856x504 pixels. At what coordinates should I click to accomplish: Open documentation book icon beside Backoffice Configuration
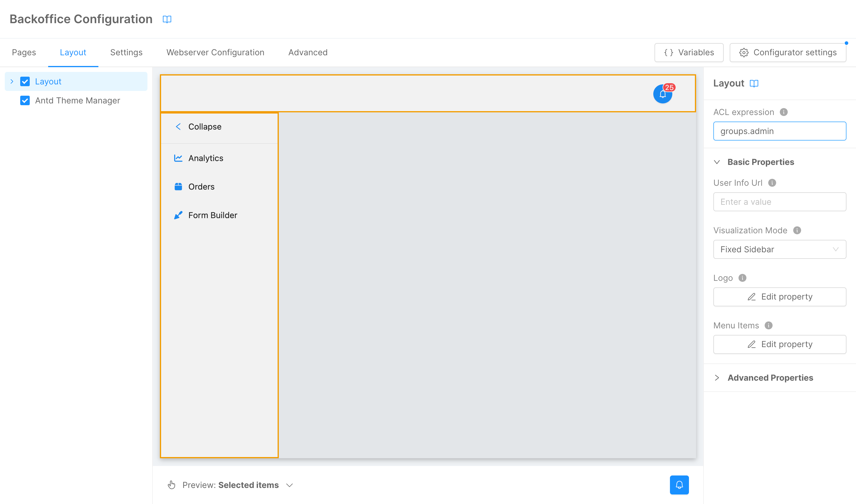[167, 19]
